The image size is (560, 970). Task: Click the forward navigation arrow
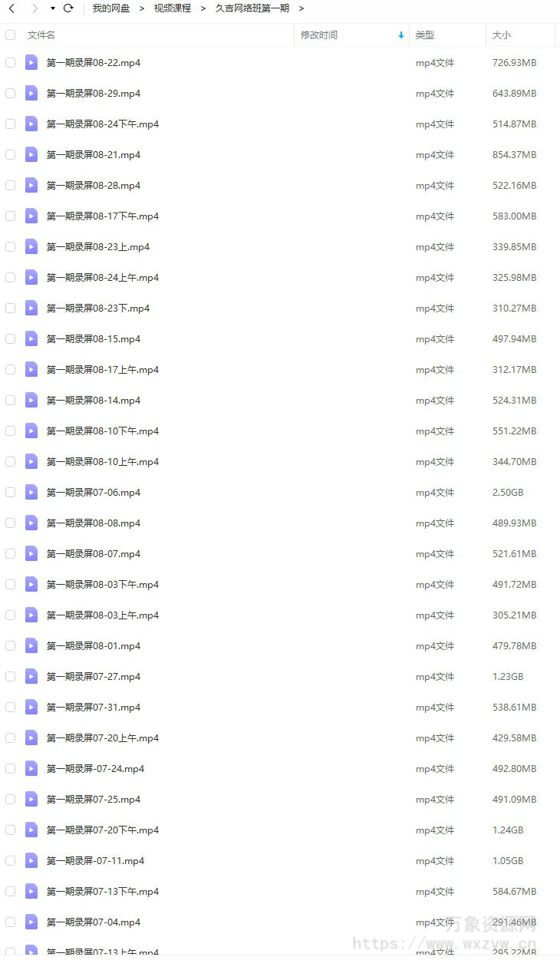[35, 8]
